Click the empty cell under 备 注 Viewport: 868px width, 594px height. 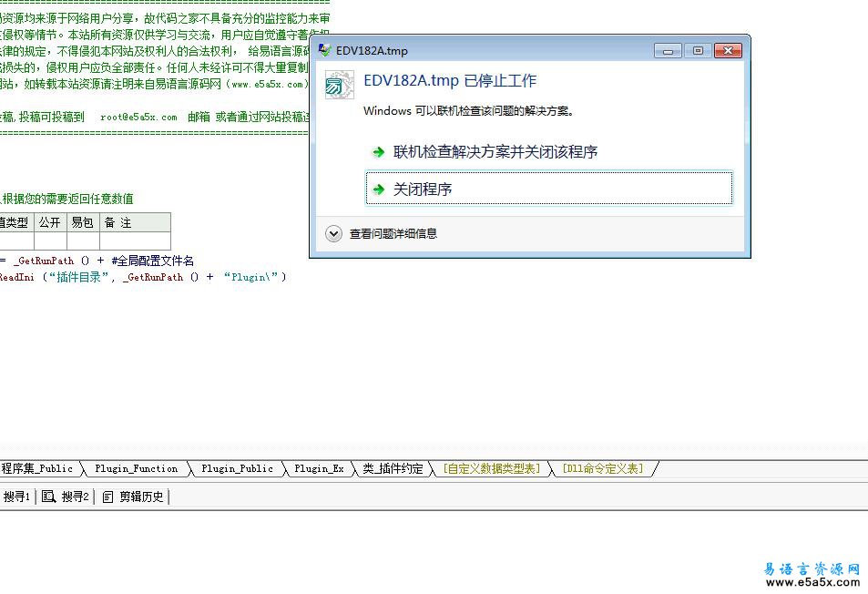(135, 241)
